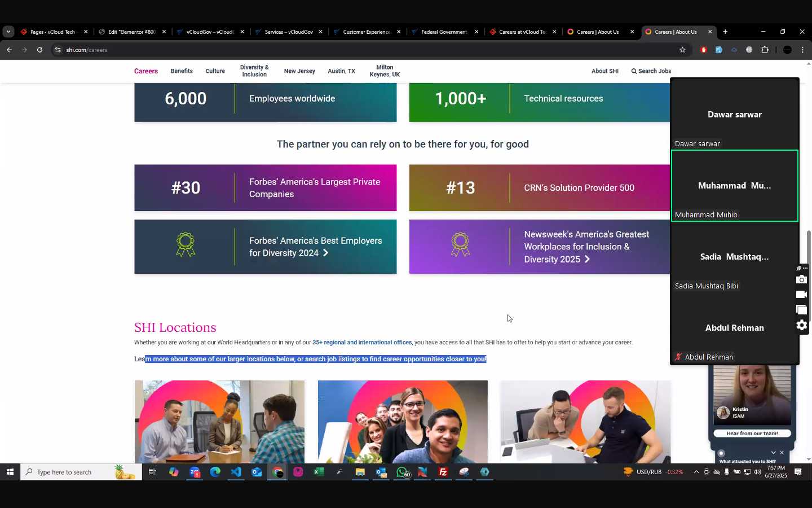Switch to Careers at vCloud Tech tab
The width and height of the screenshot is (812, 508).
(522, 32)
